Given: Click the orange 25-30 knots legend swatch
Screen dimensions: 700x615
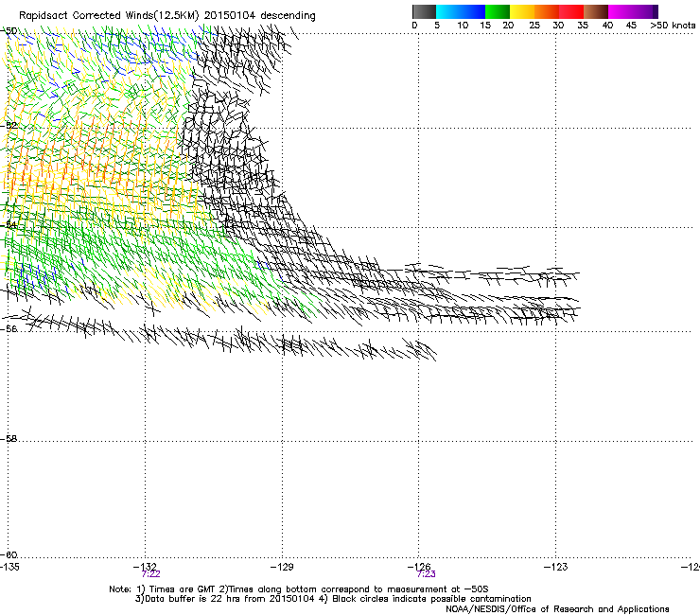Looking at the screenshot, I should tap(547, 11).
